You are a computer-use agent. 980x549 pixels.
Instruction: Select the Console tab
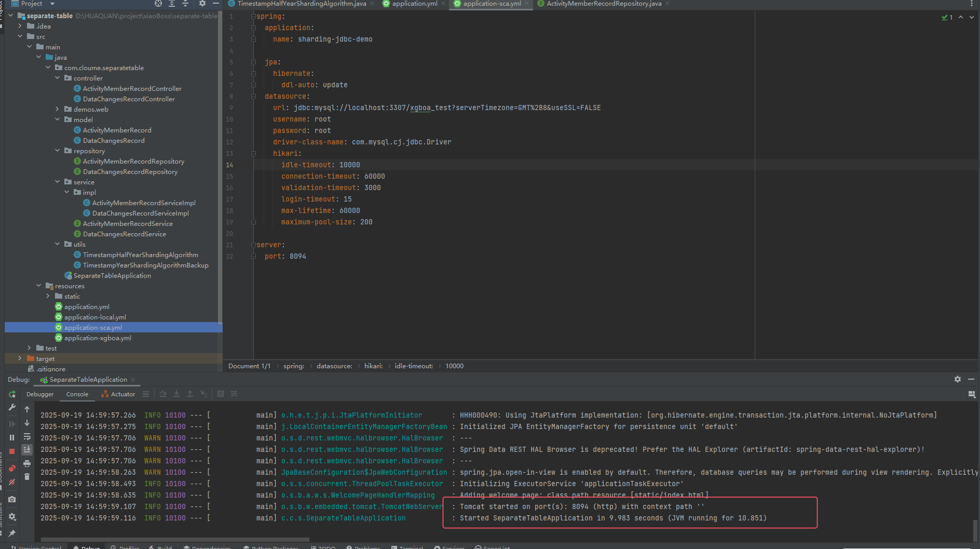(x=77, y=394)
